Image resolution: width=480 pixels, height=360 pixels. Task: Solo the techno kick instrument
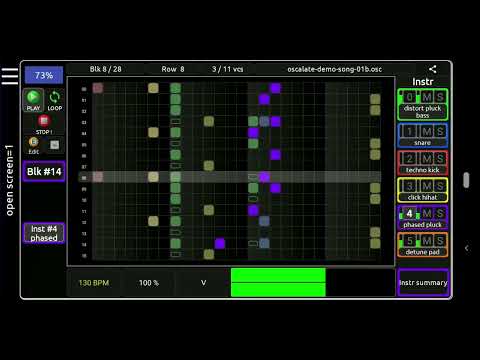[x=440, y=159]
